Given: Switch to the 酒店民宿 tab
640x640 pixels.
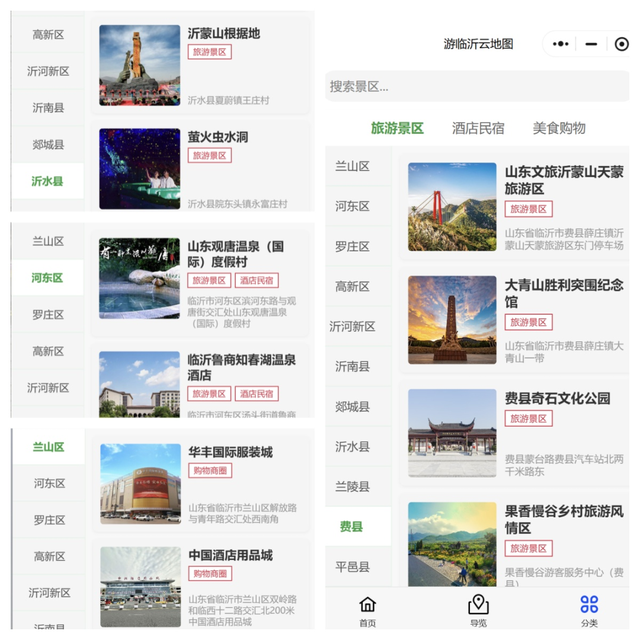Looking at the screenshot, I should point(478,128).
